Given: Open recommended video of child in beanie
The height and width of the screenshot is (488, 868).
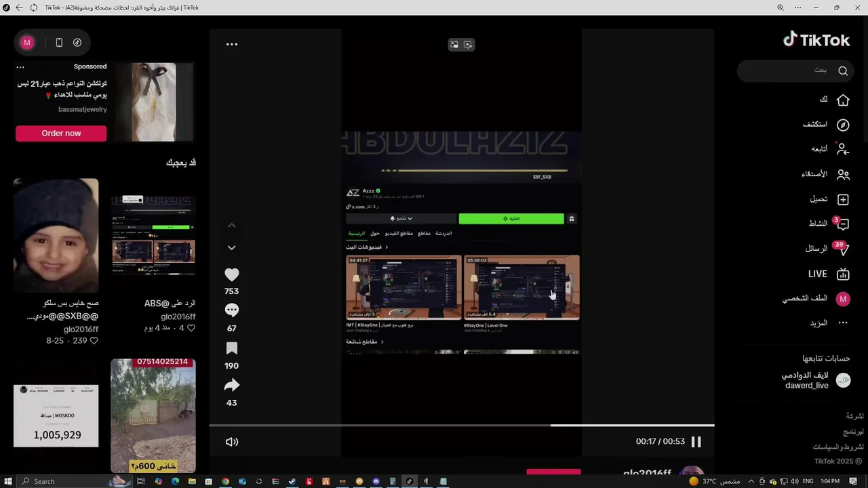Looking at the screenshot, I should pos(56,235).
